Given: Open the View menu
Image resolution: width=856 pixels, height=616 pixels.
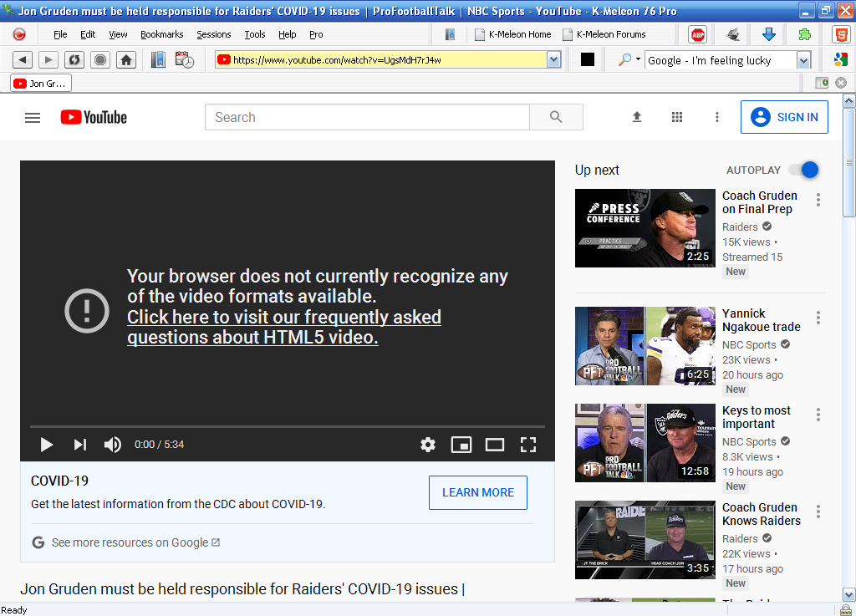Looking at the screenshot, I should click(118, 34).
